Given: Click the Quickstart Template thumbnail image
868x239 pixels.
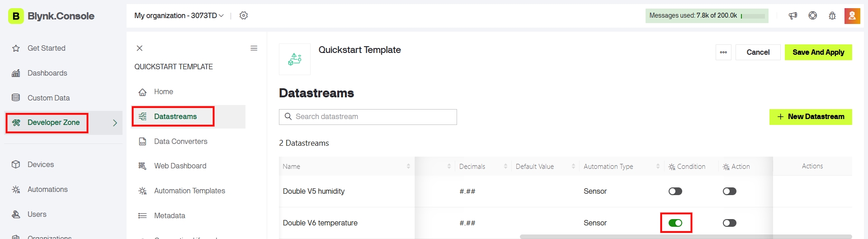Looking at the screenshot, I should [295, 59].
